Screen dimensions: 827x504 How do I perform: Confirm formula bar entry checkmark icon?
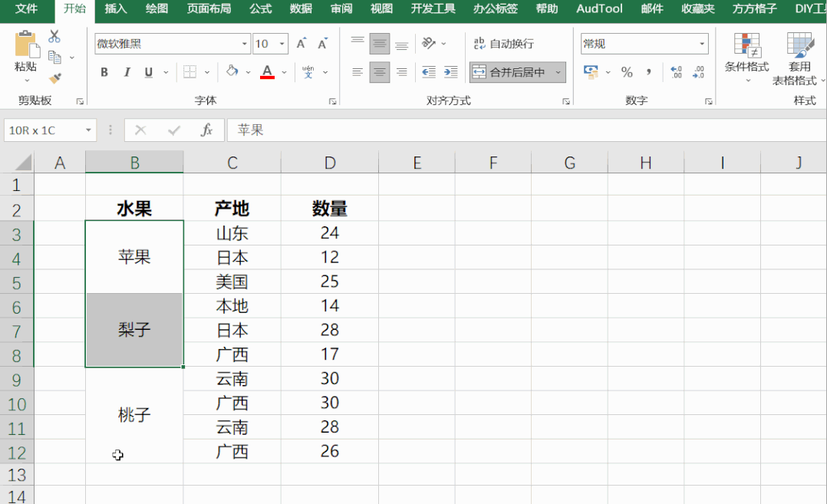click(174, 130)
